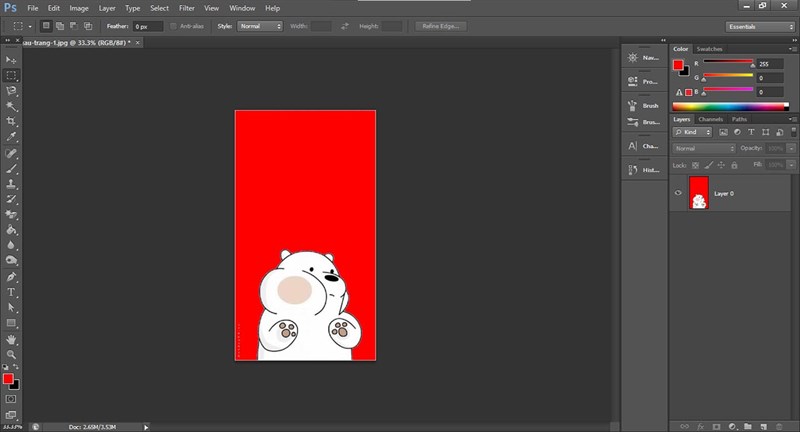Image resolution: width=800 pixels, height=432 pixels.
Task: Open the File menu
Action: pos(33,8)
